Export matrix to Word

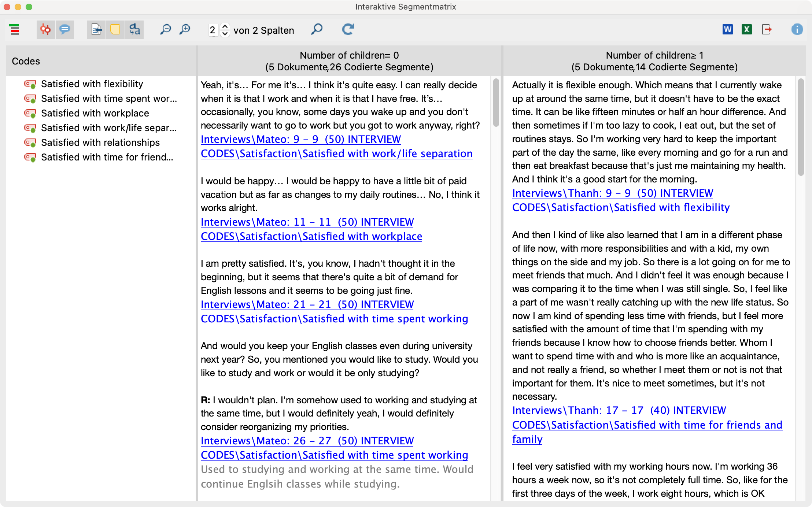(x=728, y=30)
